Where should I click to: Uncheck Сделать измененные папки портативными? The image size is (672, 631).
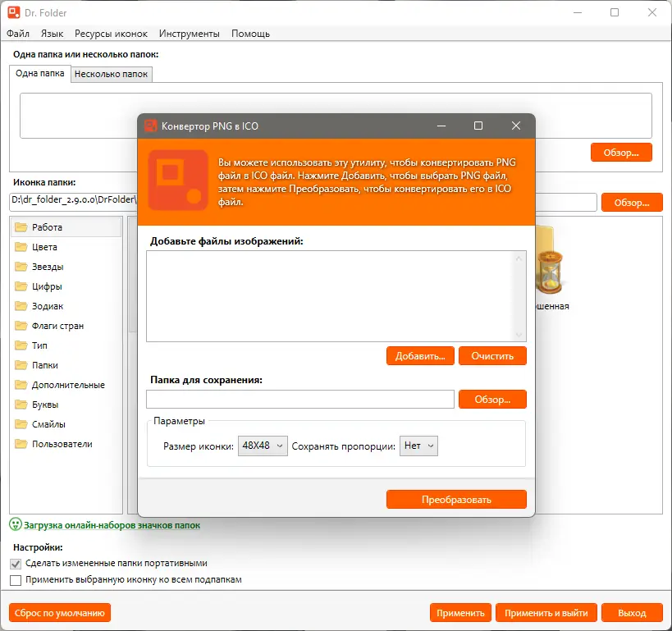pyautogui.click(x=16, y=564)
